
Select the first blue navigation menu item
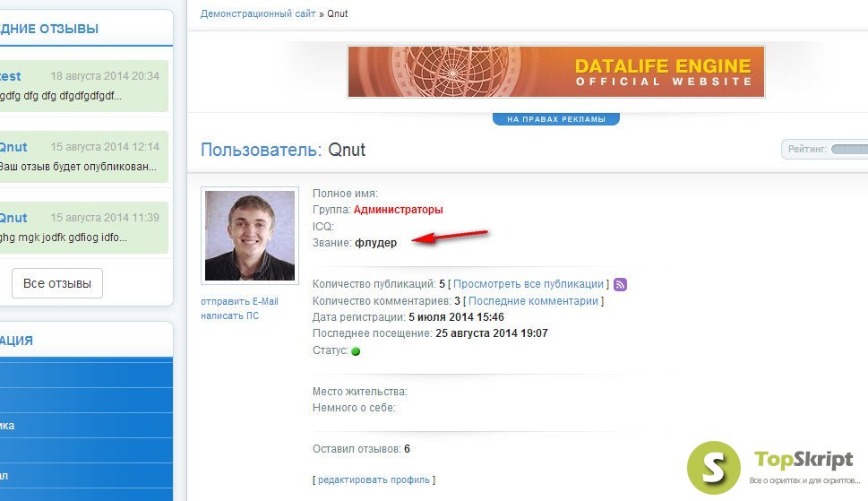[x=86, y=375]
